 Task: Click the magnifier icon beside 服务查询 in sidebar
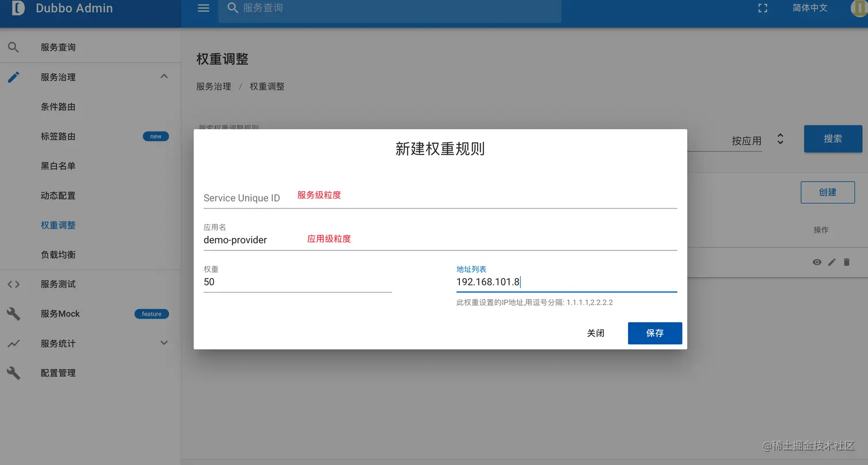pos(13,47)
